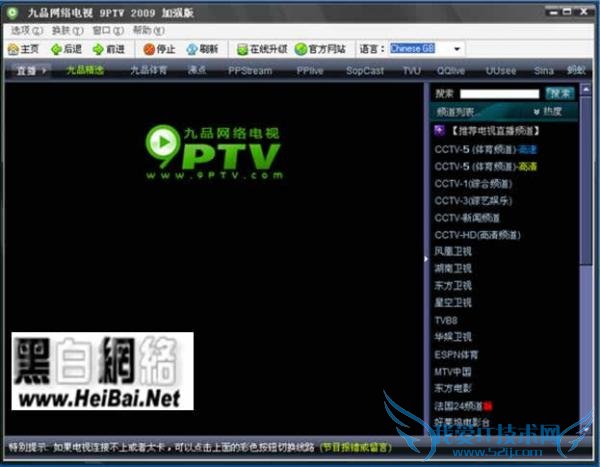The image size is (600, 467).
Task: Select 东方卫视 channel
Action: (453, 286)
